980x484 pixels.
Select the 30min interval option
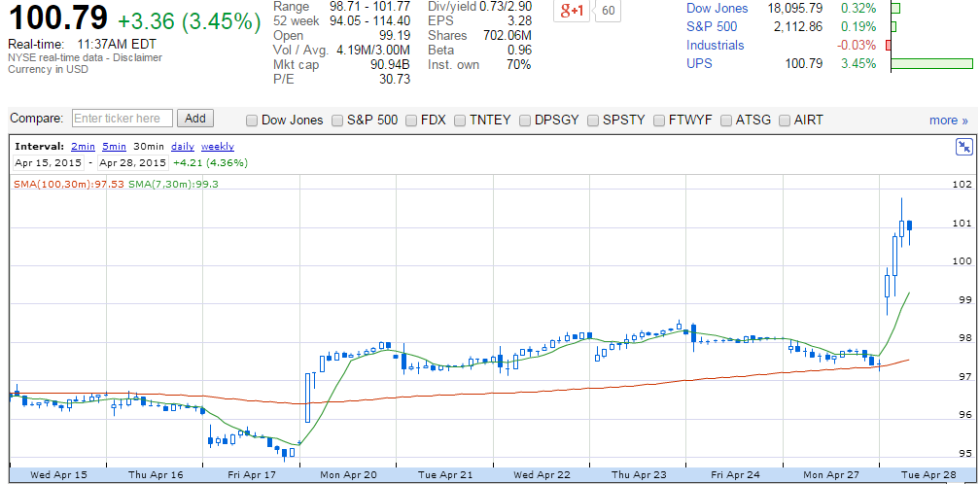[149, 147]
